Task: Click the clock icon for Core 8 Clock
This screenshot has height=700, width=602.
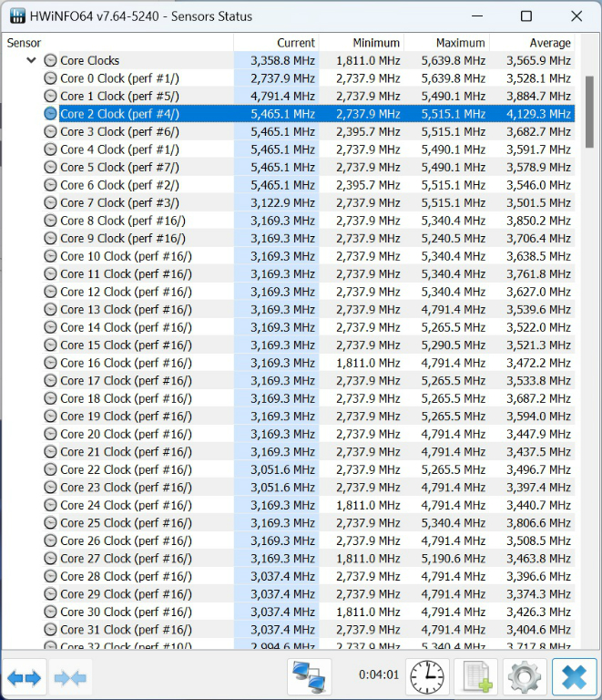Action: [x=50, y=221]
